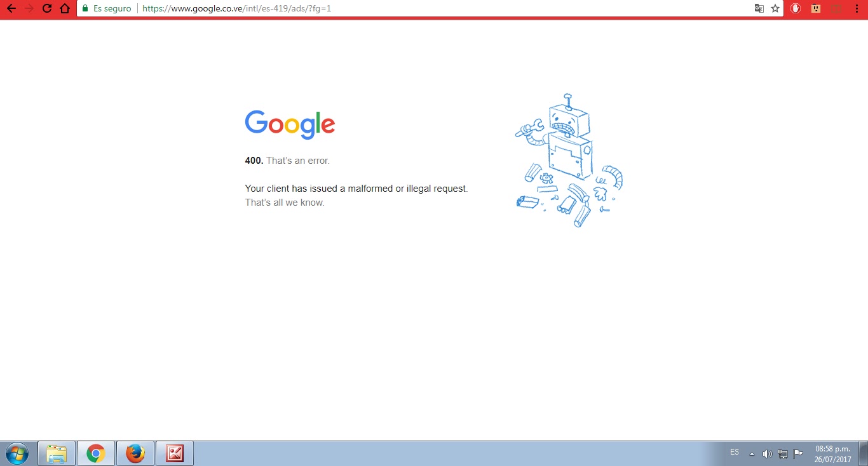This screenshot has height=466, width=868.
Task: Click the 'That's all we know.' text
Action: pyautogui.click(x=285, y=203)
